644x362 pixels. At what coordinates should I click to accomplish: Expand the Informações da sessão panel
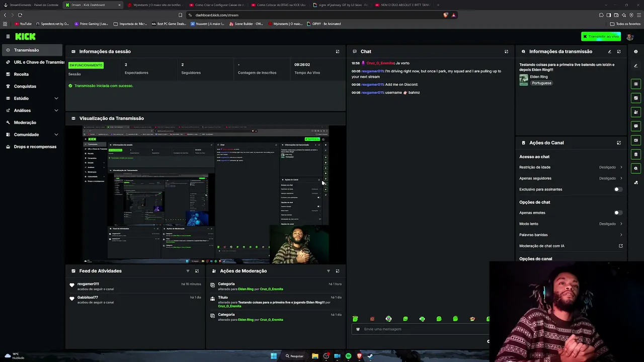338,51
